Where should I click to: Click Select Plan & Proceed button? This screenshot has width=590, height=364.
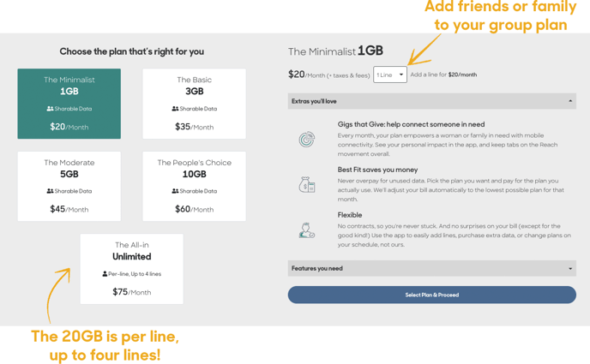432,295
